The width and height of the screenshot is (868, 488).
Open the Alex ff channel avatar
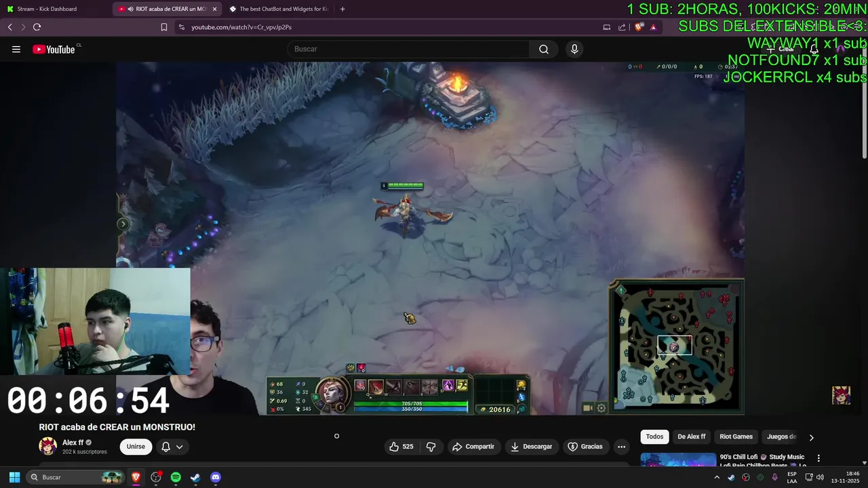coord(47,446)
